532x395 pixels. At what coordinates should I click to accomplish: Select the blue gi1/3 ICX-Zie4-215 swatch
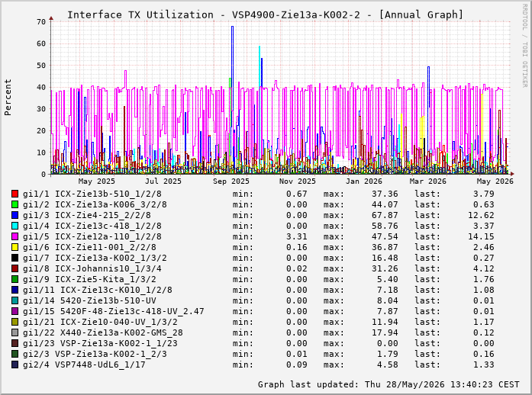(15, 215)
